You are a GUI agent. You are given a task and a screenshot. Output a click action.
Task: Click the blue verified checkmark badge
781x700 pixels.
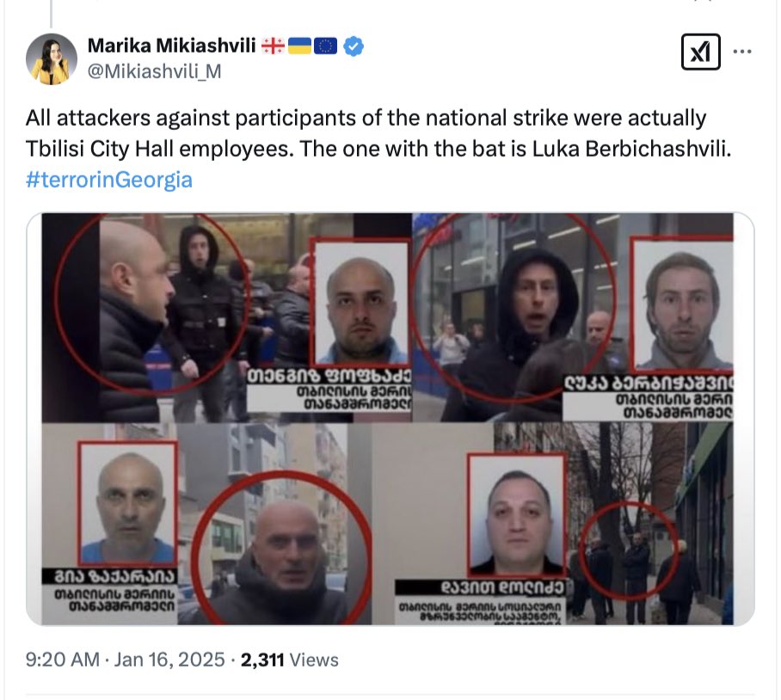354,46
